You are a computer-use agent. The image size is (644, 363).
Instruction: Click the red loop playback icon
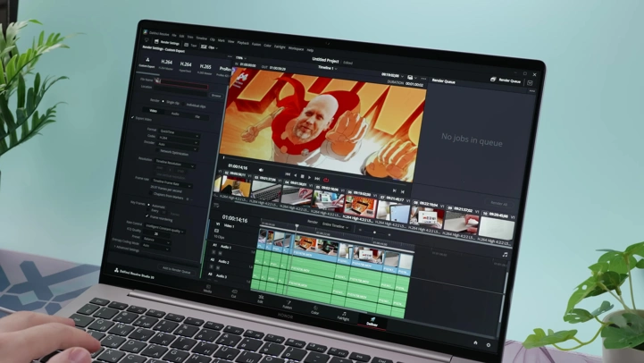coord(326,180)
